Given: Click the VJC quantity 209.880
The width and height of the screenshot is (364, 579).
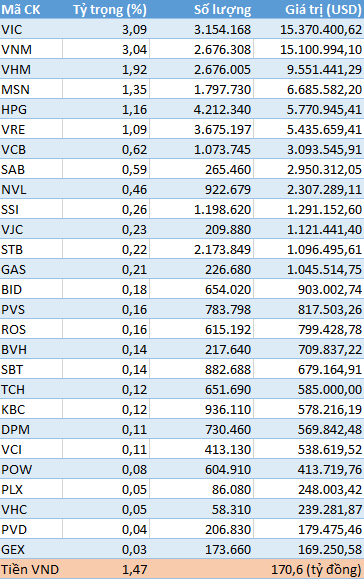Looking at the screenshot, I should 228,229.
